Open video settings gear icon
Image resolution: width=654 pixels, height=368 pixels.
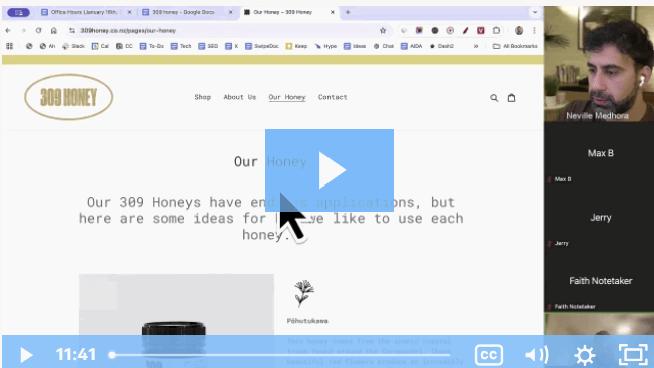(584, 355)
